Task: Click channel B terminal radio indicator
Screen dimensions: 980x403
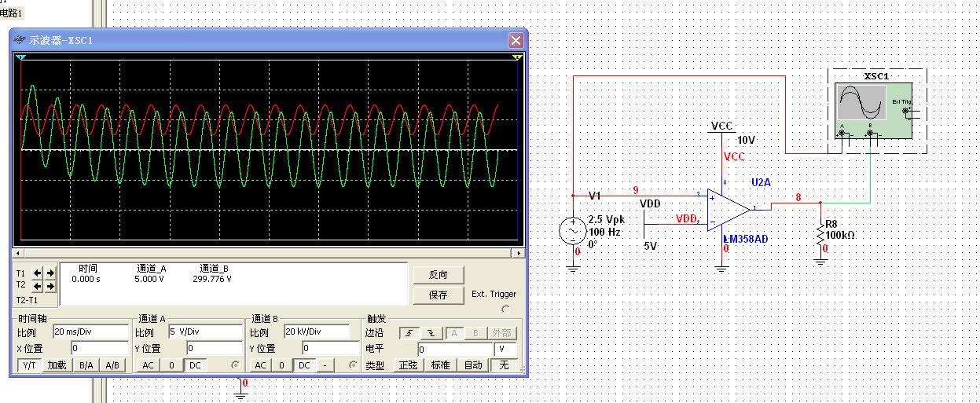Action: pos(352,365)
